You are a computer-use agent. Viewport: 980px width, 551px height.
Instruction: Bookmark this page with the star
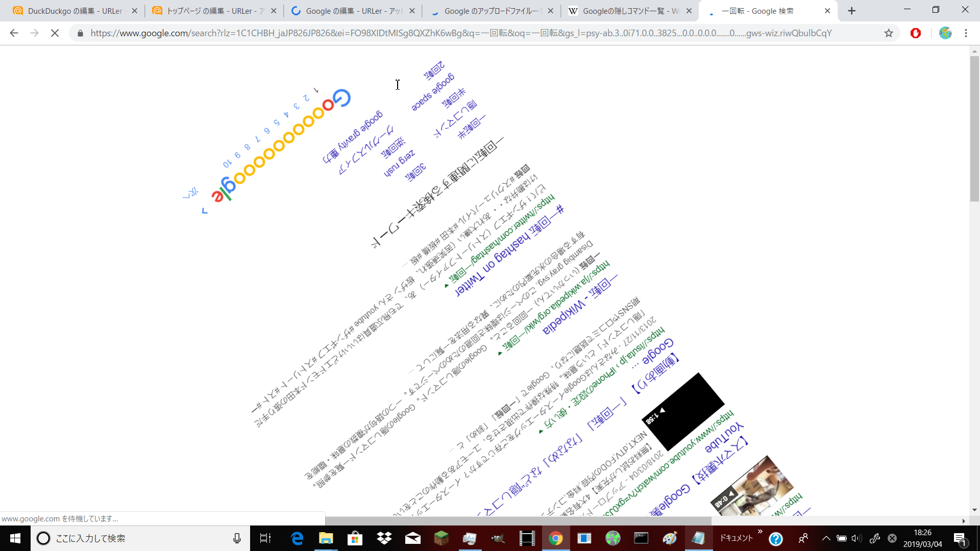pyautogui.click(x=889, y=33)
